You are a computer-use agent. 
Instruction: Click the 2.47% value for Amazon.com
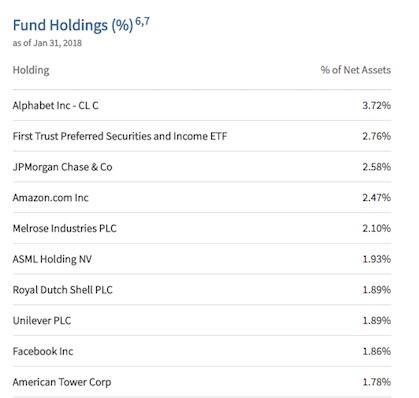click(377, 198)
